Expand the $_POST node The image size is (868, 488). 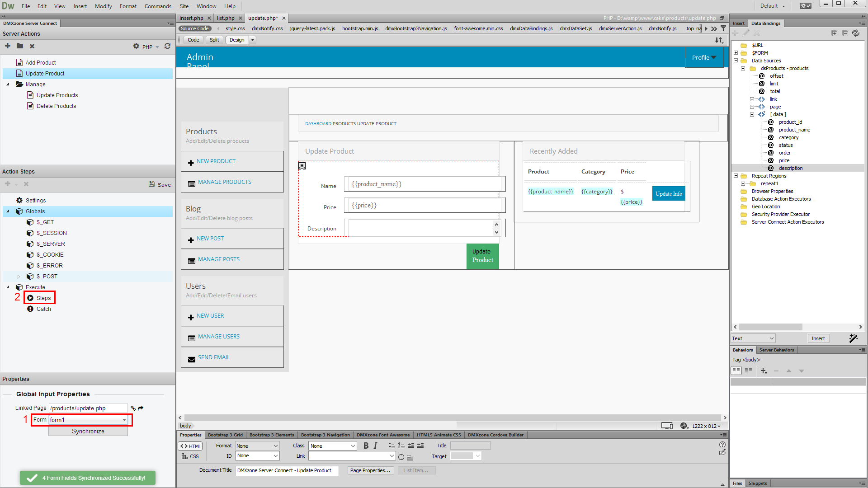coord(19,277)
